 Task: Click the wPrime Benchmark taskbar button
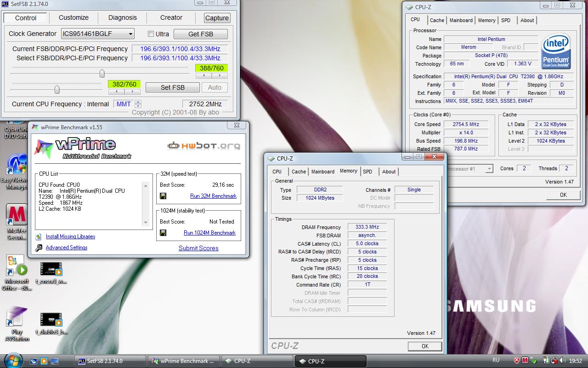click(x=183, y=361)
